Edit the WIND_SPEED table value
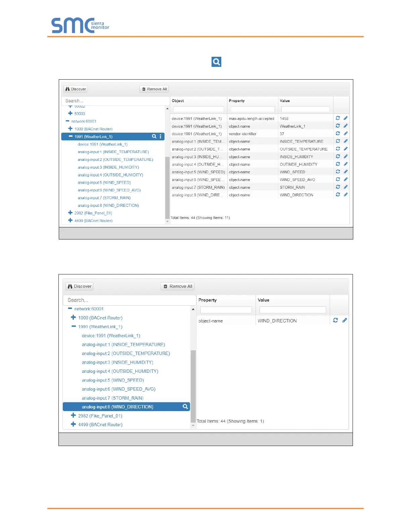411x532 pixels. coord(346,172)
